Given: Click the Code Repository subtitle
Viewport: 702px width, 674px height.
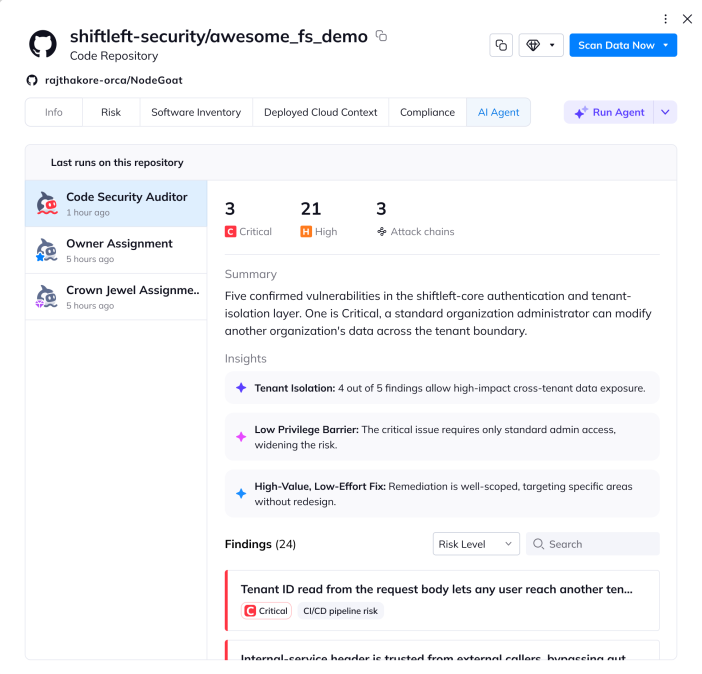Looking at the screenshot, I should tap(114, 56).
